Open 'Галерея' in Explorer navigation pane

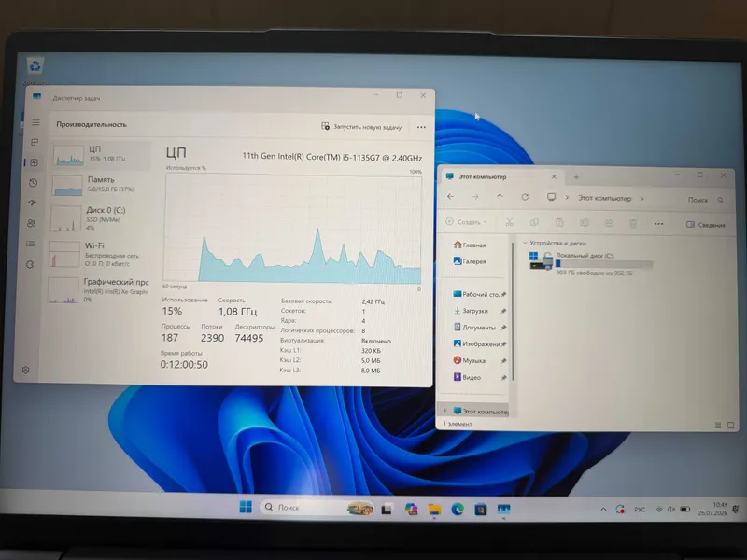pyautogui.click(x=470, y=261)
